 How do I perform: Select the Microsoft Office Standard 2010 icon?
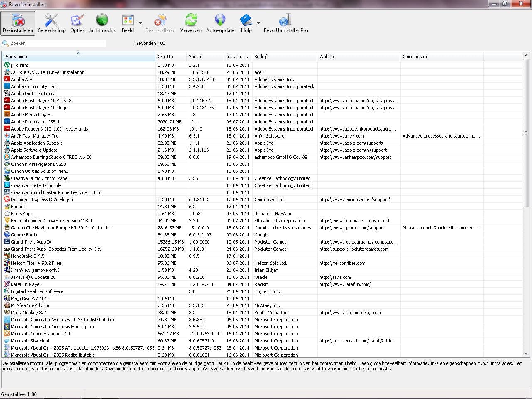coord(7,334)
